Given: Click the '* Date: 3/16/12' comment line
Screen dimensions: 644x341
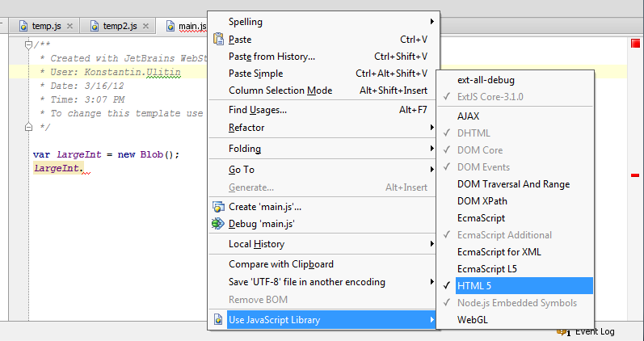Looking at the screenshot, I should [x=82, y=86].
